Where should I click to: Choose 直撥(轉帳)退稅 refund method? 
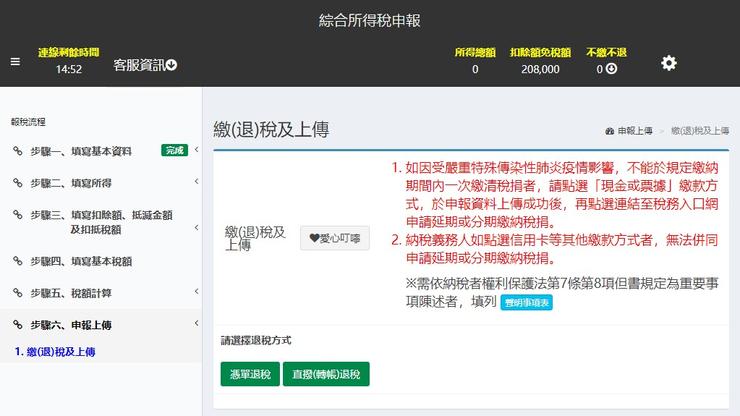tap(326, 375)
